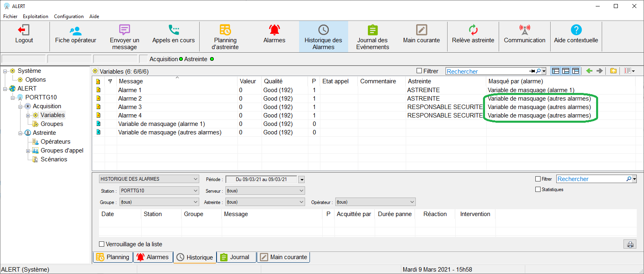The height and width of the screenshot is (274, 644).
Task: Switch to the Journal bottom tab
Action: [x=236, y=257]
